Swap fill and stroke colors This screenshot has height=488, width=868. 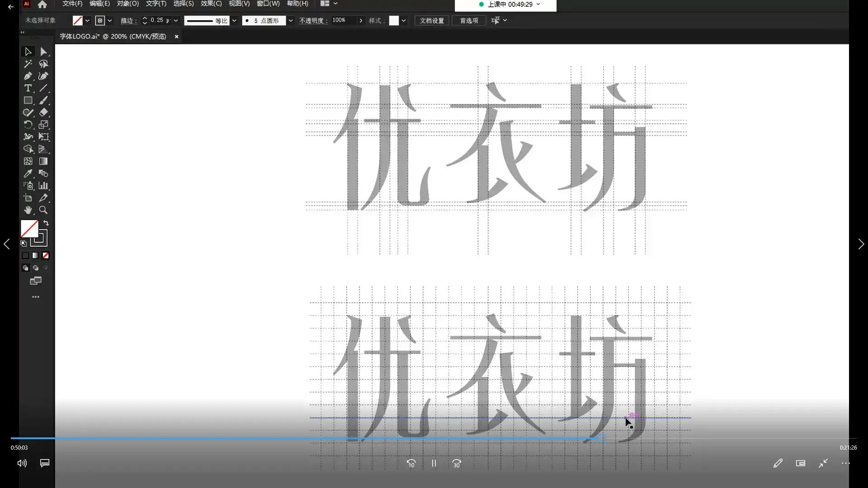point(46,222)
